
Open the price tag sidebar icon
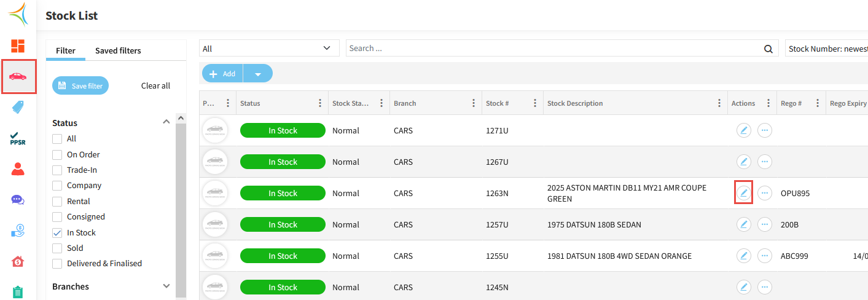(x=18, y=108)
